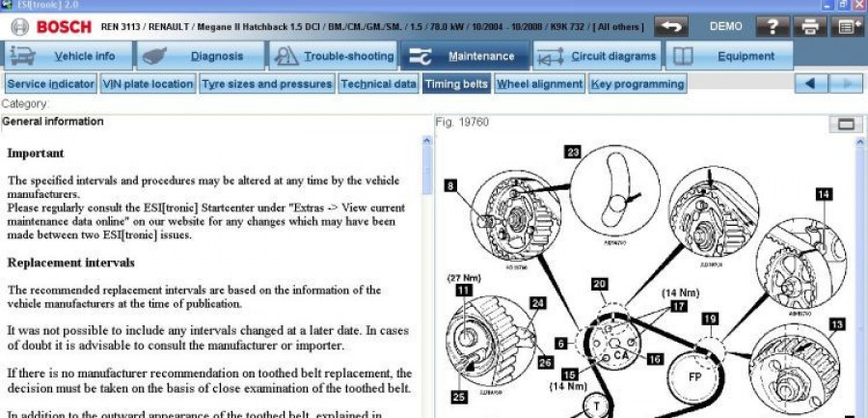Screen dimensions: 868x418
Task: Open Tyre sizes and pressures subtab
Action: tap(267, 84)
